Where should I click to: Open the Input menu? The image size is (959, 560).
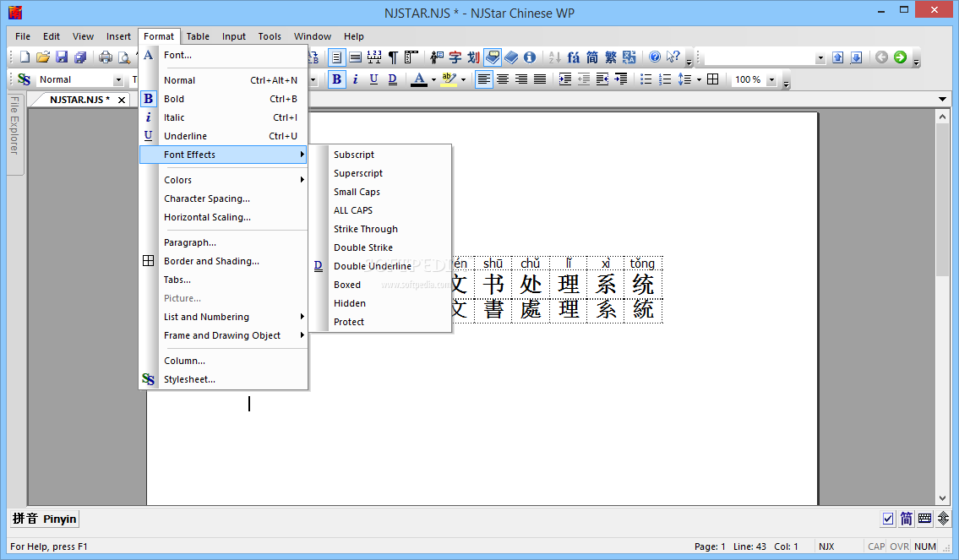(234, 36)
